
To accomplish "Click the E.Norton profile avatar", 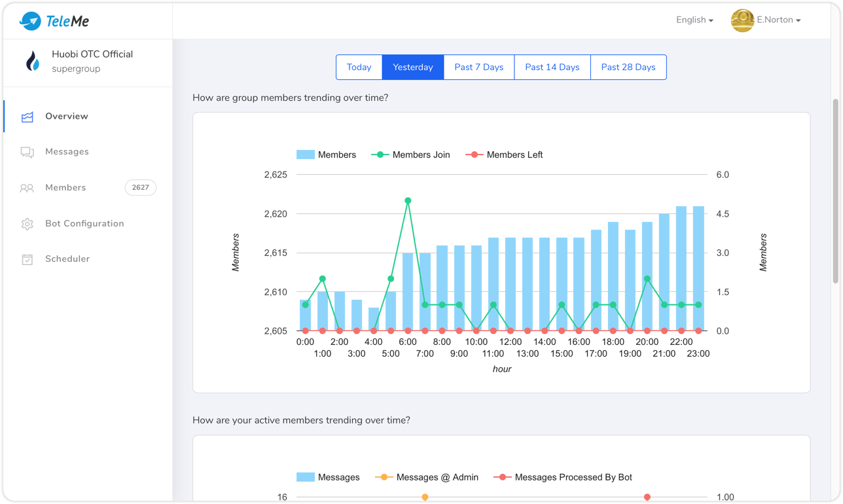I will (742, 20).
